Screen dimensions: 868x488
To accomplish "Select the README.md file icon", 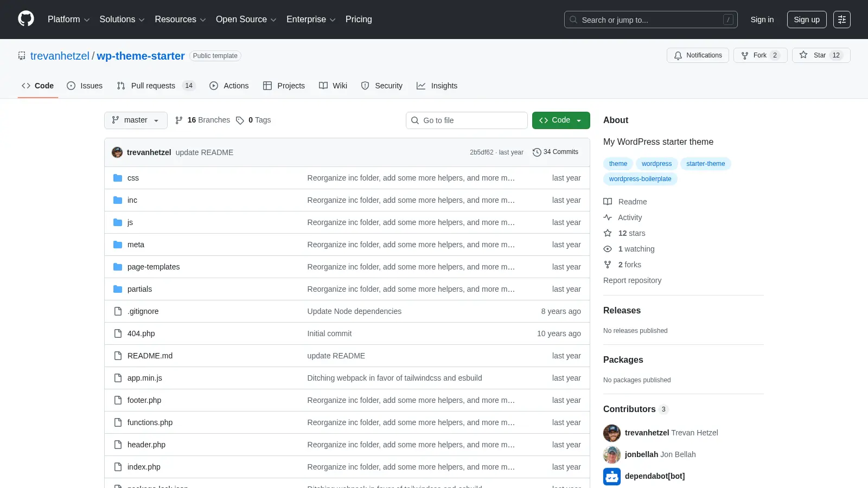I will pos(118,356).
